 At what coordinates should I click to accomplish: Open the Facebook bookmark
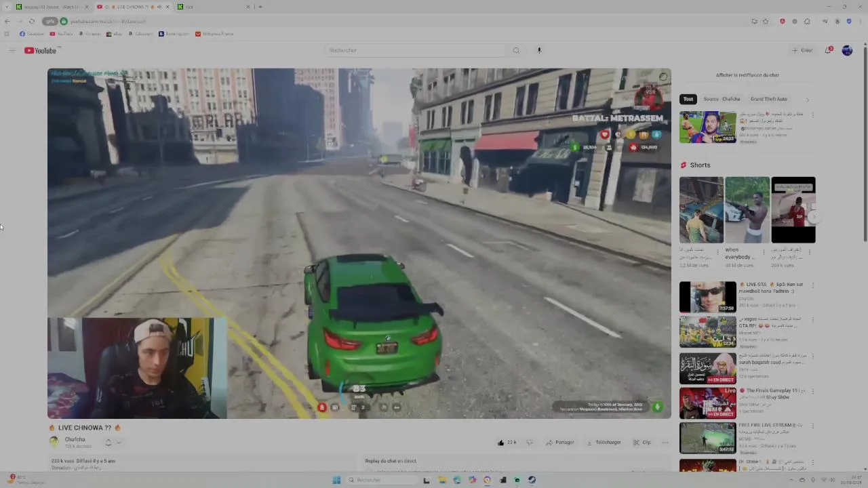coord(32,34)
